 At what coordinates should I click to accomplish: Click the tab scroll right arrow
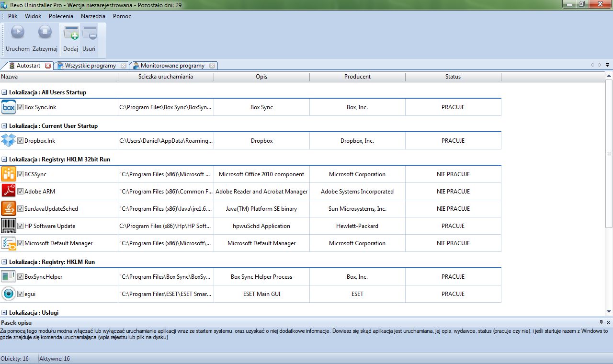[x=600, y=65]
